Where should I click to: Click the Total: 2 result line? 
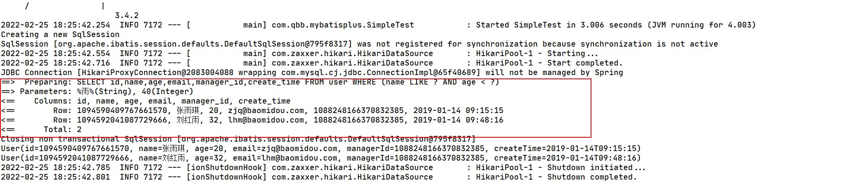[62, 130]
